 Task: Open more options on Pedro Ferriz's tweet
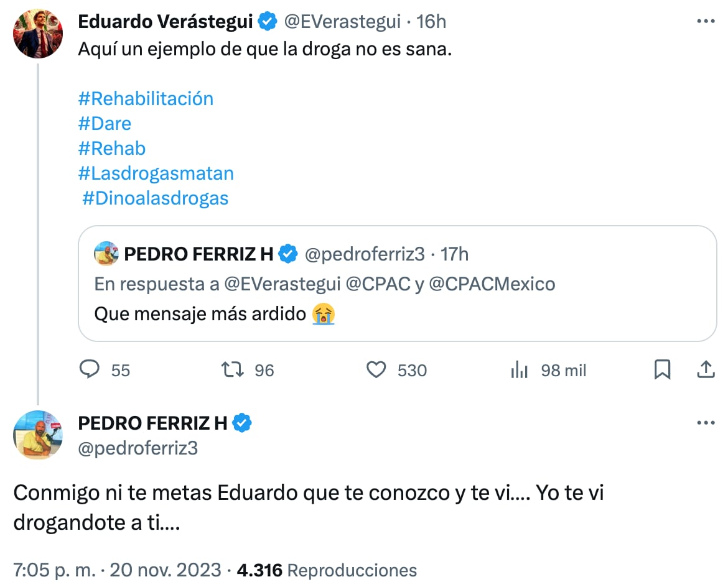pos(706,423)
